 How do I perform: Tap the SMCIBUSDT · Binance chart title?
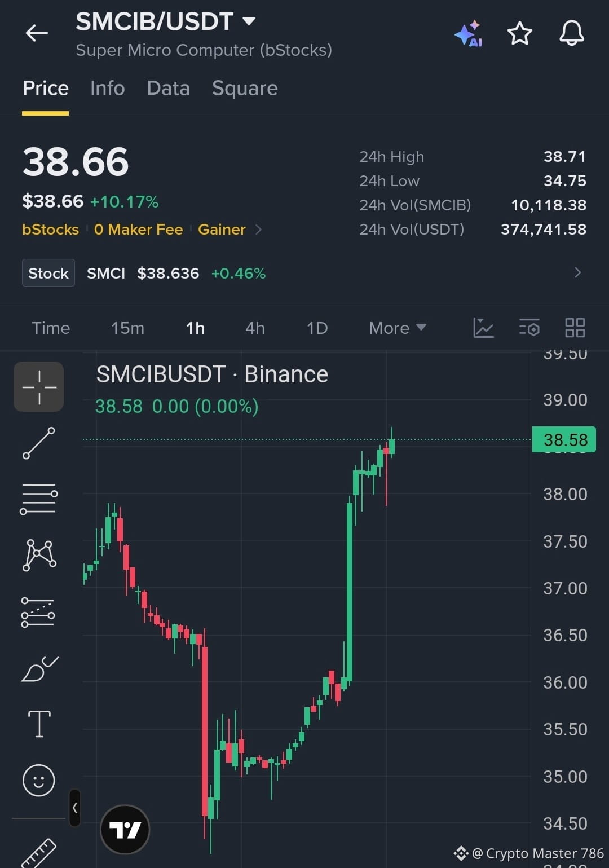coord(212,374)
